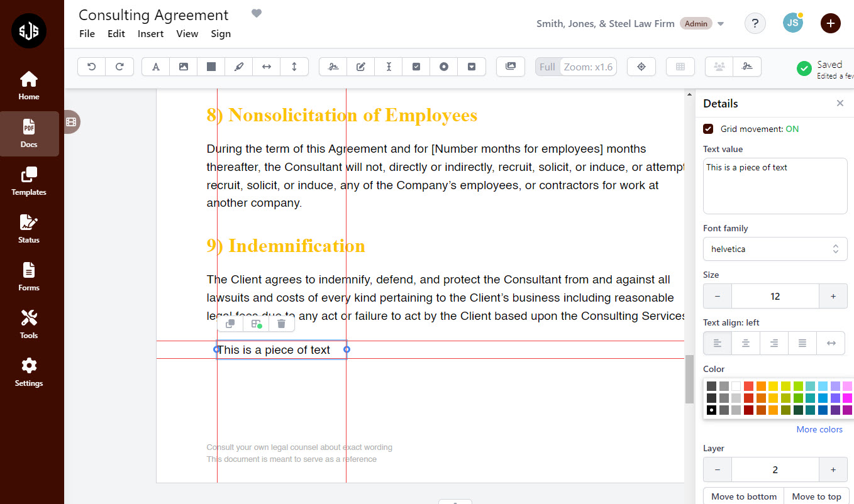
Task: Increase font size with plus
Action: pos(833,296)
